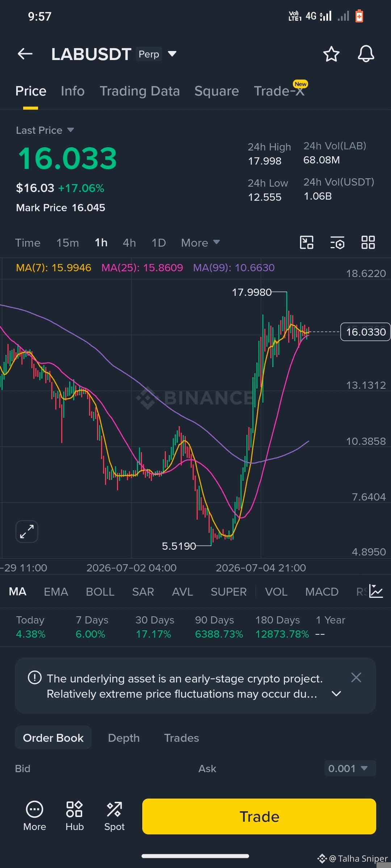Switch to the Depth tab

pos(124,738)
